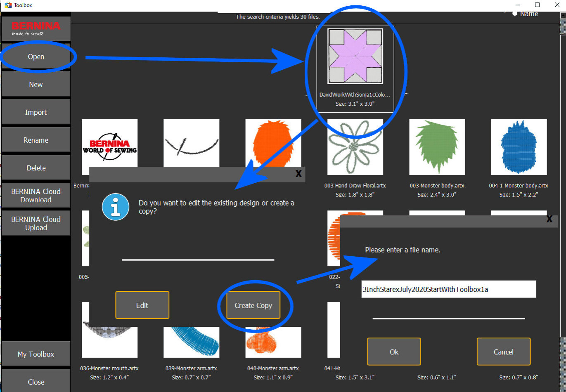Open BERNINA Cloud Upload
The width and height of the screenshot is (566, 392).
(36, 223)
